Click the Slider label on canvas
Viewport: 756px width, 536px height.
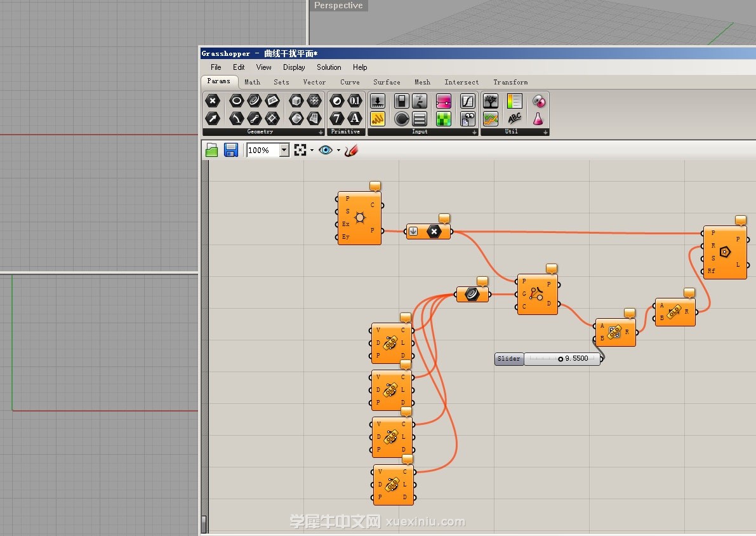point(509,358)
